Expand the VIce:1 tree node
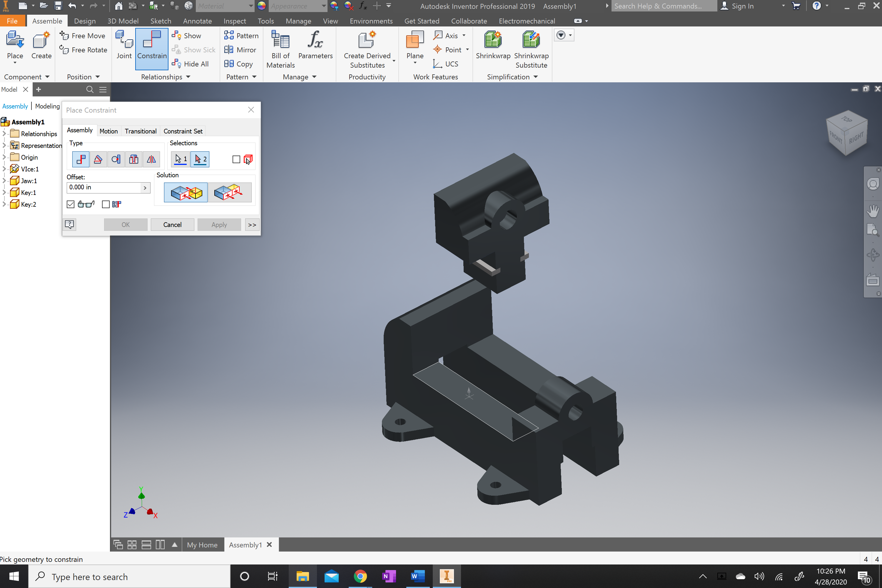The height and width of the screenshot is (588, 882). (x=4, y=169)
